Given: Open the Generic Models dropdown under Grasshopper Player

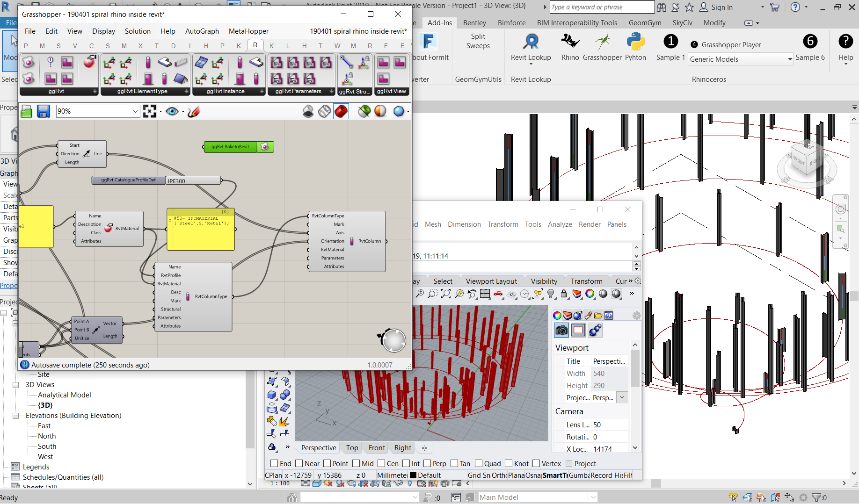Looking at the screenshot, I should point(790,59).
